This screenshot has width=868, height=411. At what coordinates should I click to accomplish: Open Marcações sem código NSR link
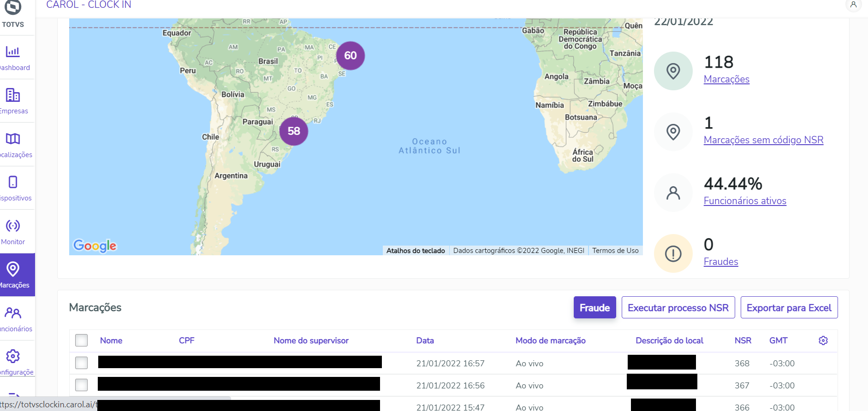click(763, 140)
